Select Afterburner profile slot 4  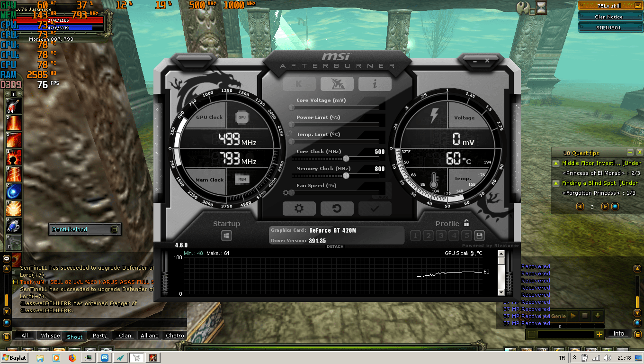(x=454, y=236)
